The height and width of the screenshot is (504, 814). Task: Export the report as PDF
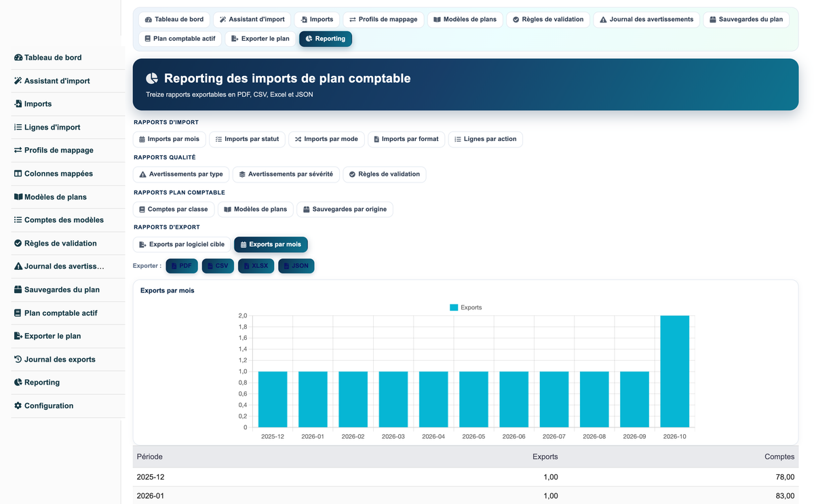(x=182, y=266)
